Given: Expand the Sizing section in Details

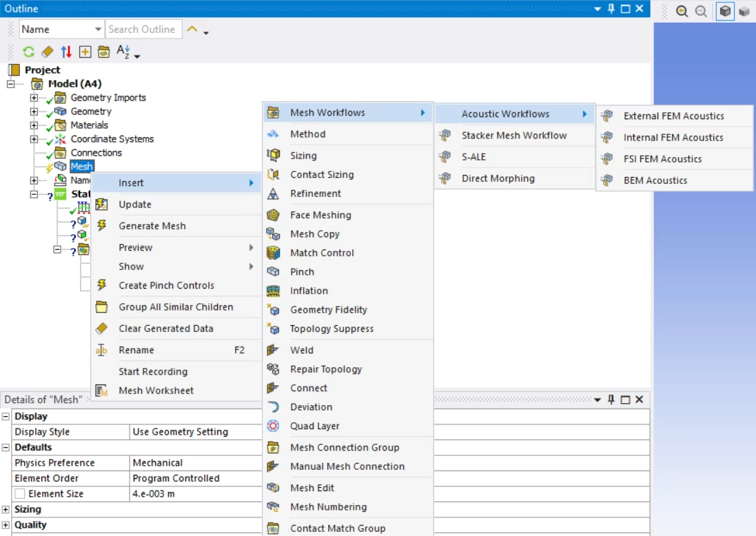Looking at the screenshot, I should (x=6, y=509).
